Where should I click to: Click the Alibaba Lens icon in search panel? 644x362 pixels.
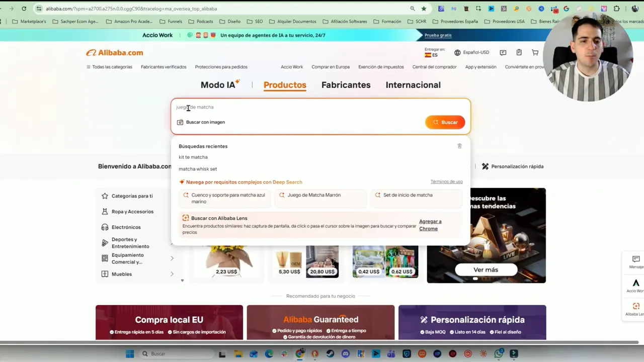pyautogui.click(x=186, y=218)
